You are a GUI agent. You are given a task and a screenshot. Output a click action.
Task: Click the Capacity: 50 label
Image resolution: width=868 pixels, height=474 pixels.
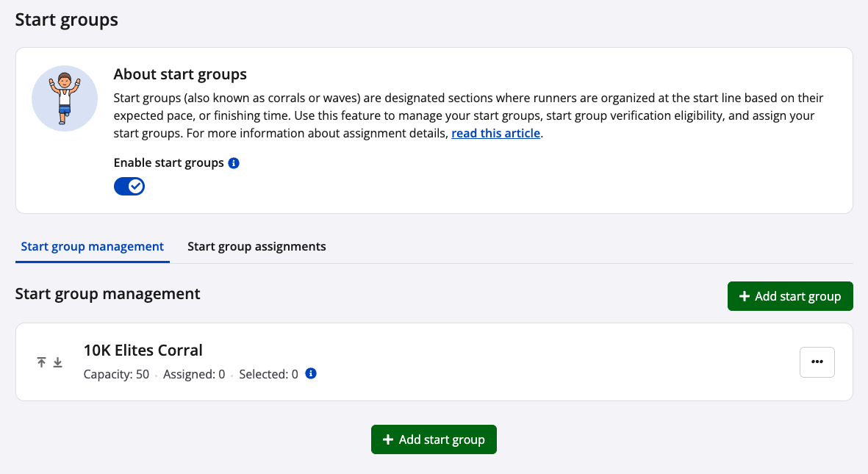pos(116,374)
